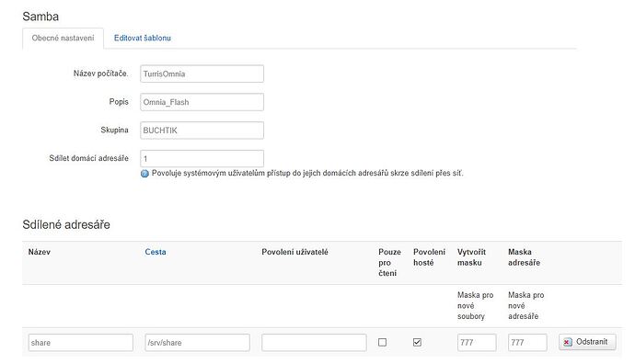Edit the Popis field Omnia_Flash
The image size is (635, 364).
click(x=202, y=102)
